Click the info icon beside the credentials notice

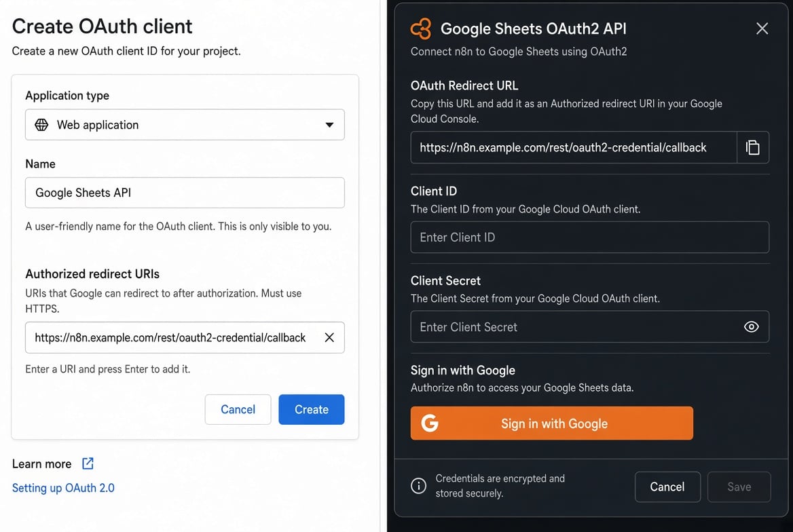[x=418, y=486]
